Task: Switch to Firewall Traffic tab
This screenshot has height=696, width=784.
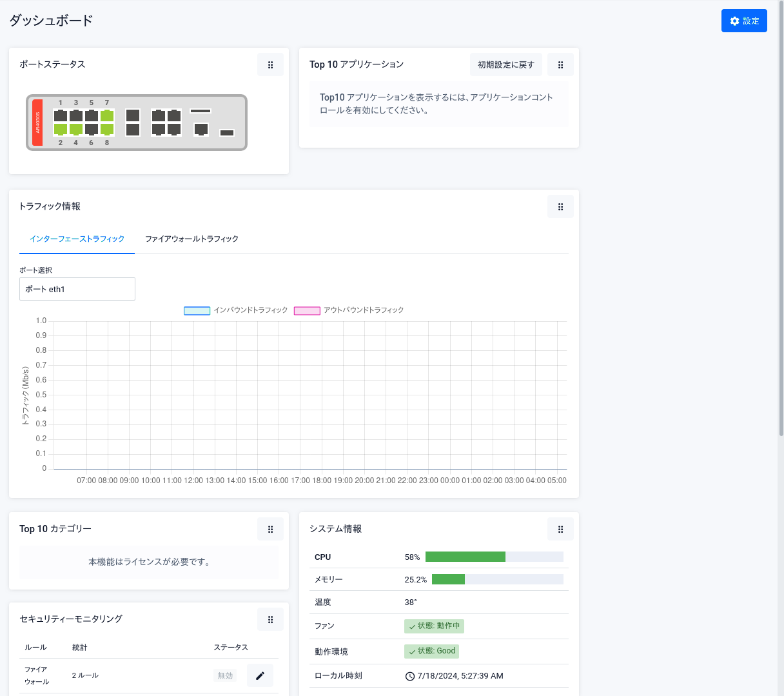Action: pyautogui.click(x=191, y=239)
